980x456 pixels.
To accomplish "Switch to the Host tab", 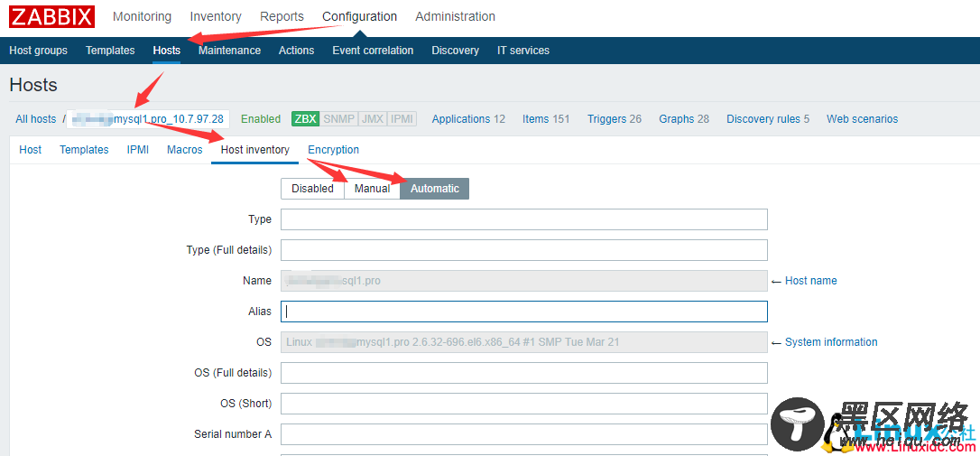I will 30,150.
